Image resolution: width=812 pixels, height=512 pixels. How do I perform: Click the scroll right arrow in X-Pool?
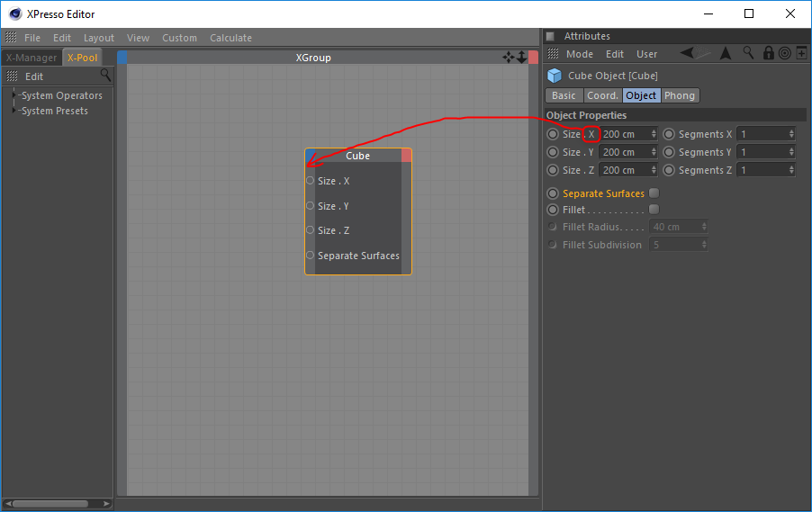105,504
